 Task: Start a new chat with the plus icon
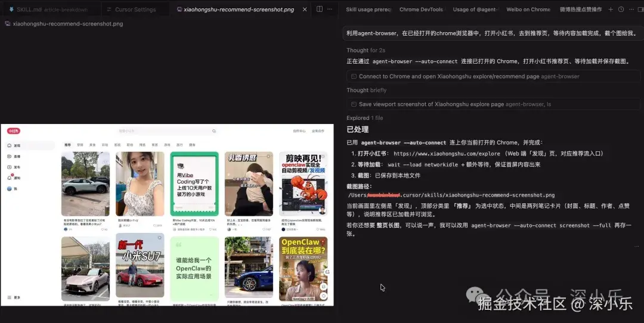click(611, 9)
